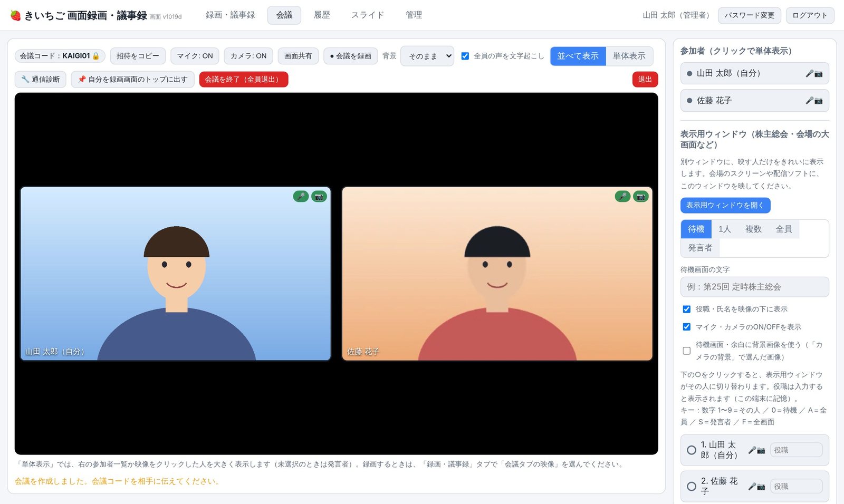Click パスワード変更 button
Image resolution: width=844 pixels, height=504 pixels.
(x=750, y=15)
